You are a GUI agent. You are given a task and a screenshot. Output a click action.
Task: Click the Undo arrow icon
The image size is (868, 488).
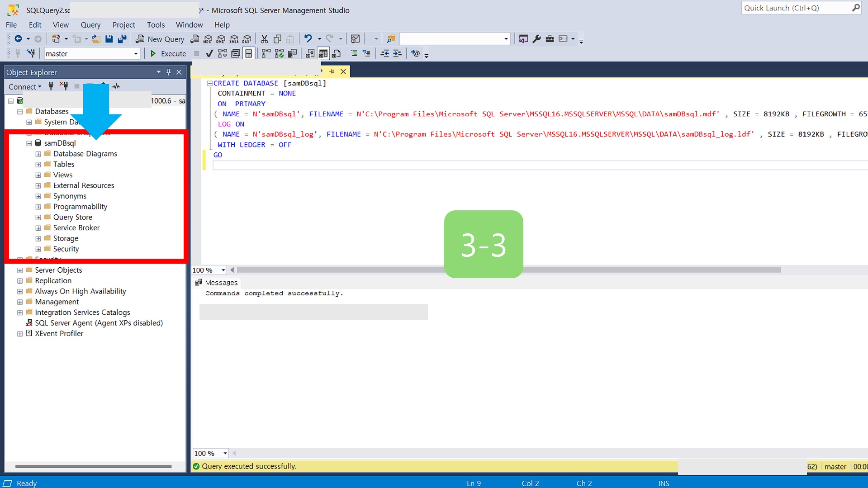click(308, 39)
